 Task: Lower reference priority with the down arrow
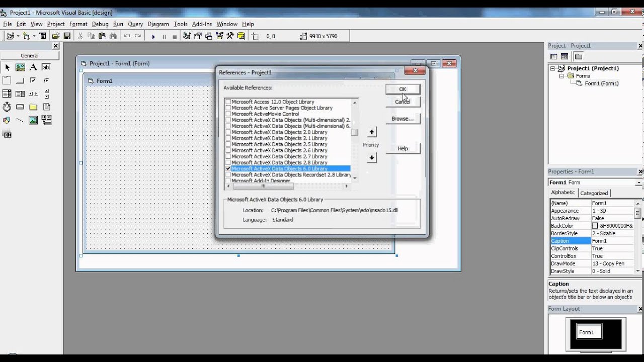click(371, 158)
